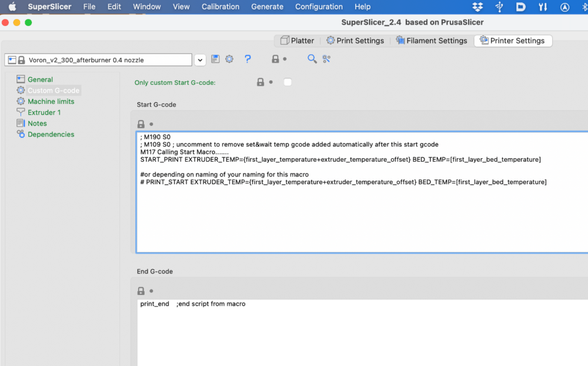This screenshot has height=366, width=588.
Task: Click the D-shaped icon in the menu bar
Action: [x=520, y=6]
